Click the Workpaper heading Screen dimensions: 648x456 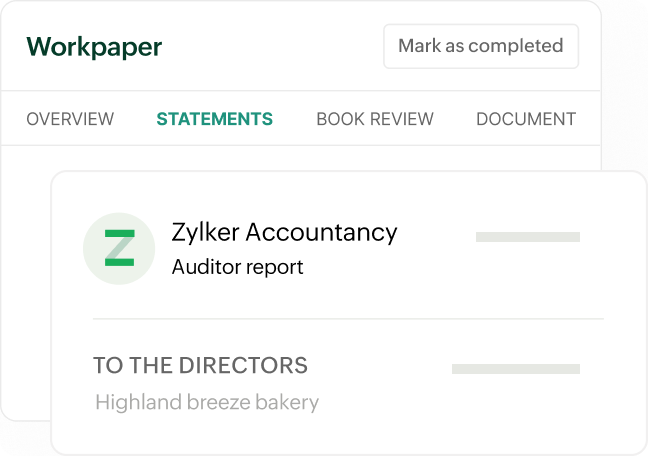[x=94, y=47]
